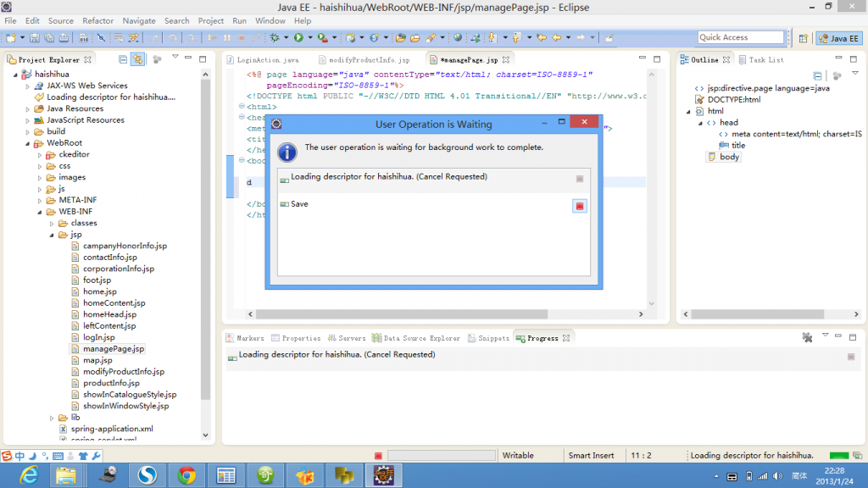
Task: Open the Java EE perspective button
Action: coord(839,37)
